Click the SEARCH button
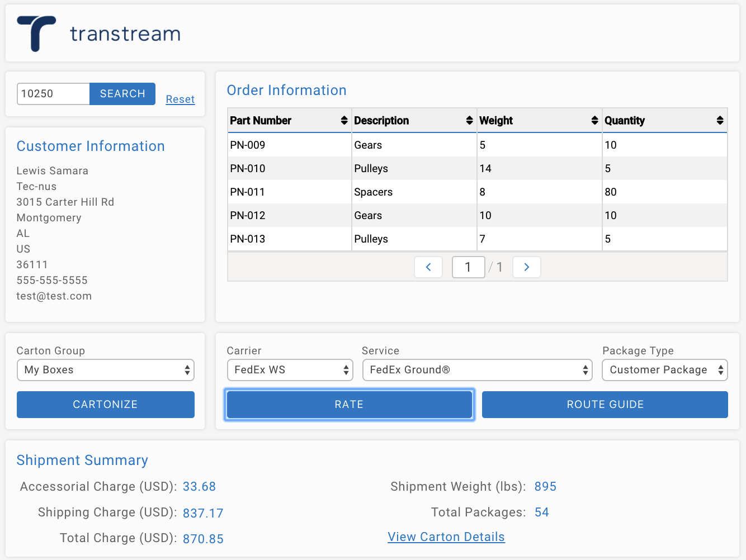This screenshot has width=746, height=560. 122,93
